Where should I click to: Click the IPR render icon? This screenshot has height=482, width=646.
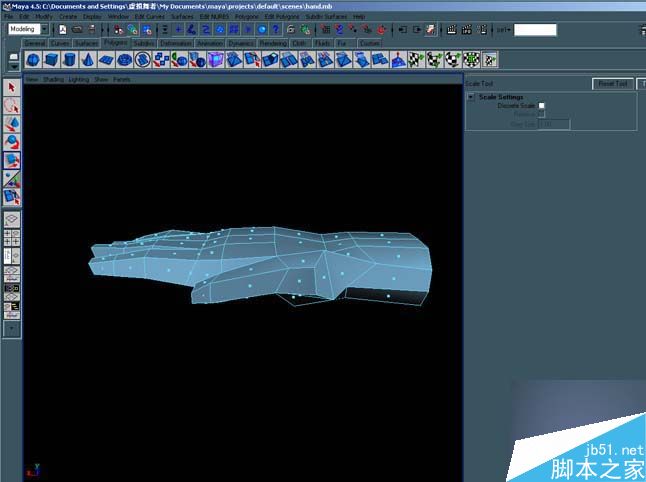[x=467, y=30]
